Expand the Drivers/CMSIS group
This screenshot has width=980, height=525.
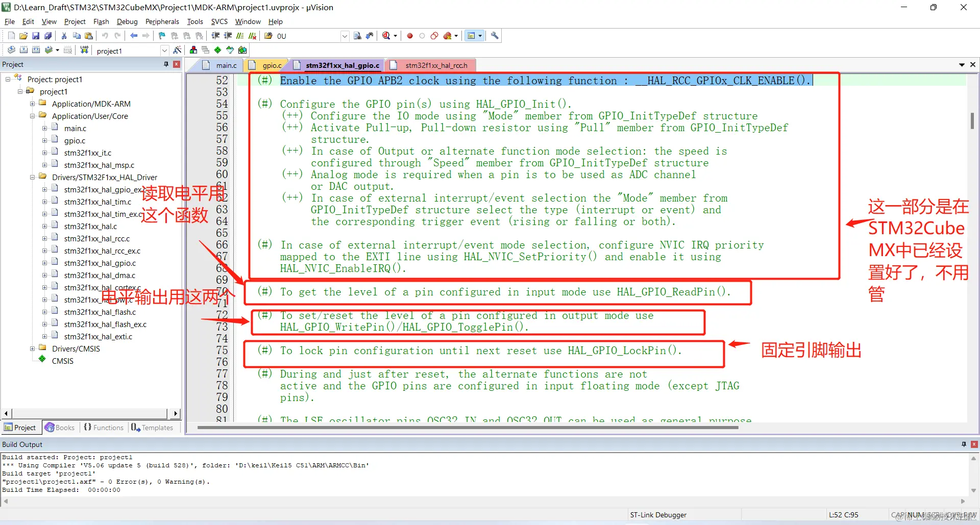pos(32,349)
